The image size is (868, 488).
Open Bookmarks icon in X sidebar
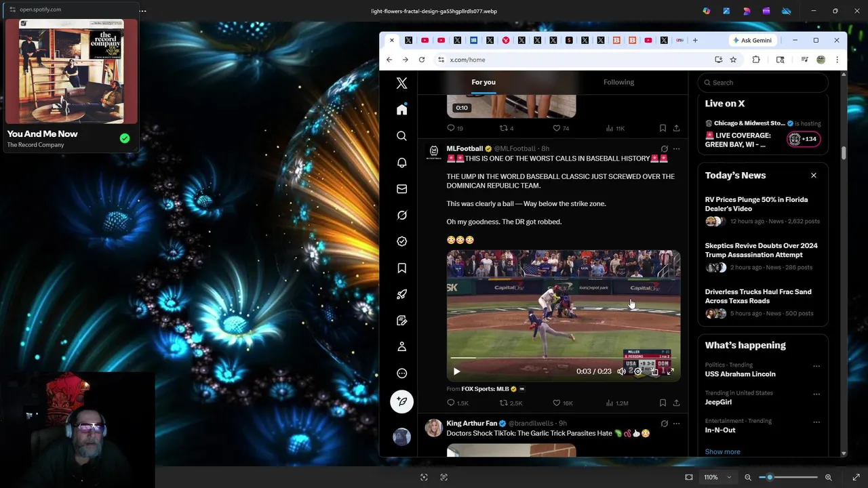(401, 268)
